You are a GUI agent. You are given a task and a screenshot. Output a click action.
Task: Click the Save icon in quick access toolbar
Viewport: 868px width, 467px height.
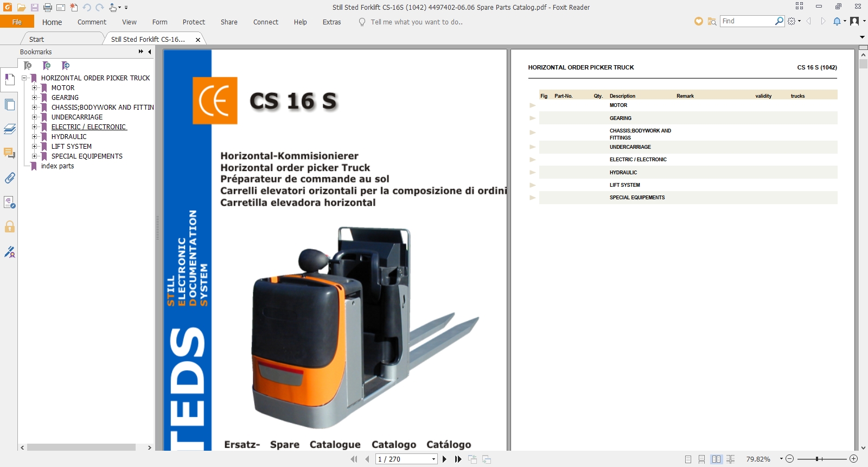(34, 8)
